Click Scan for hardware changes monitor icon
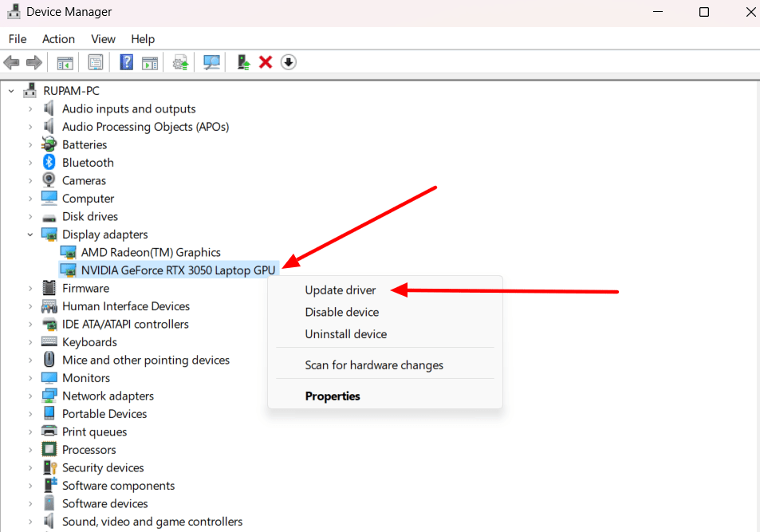760x532 pixels. click(x=211, y=62)
